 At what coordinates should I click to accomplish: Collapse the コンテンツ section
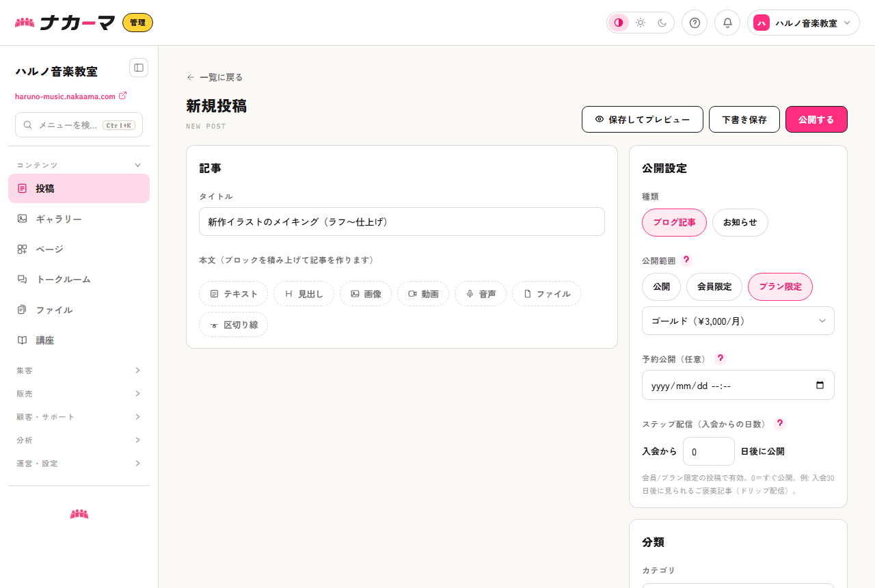pyautogui.click(x=79, y=165)
